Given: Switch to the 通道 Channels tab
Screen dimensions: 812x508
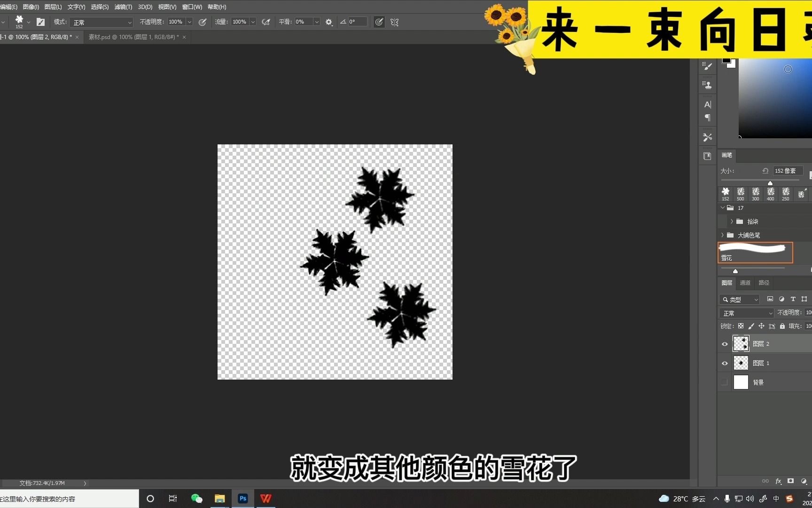Looking at the screenshot, I should (x=745, y=283).
